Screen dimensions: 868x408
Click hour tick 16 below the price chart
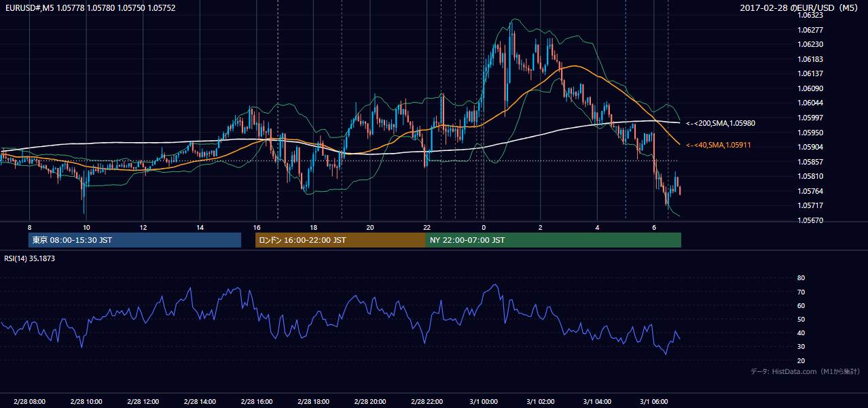[x=256, y=227]
